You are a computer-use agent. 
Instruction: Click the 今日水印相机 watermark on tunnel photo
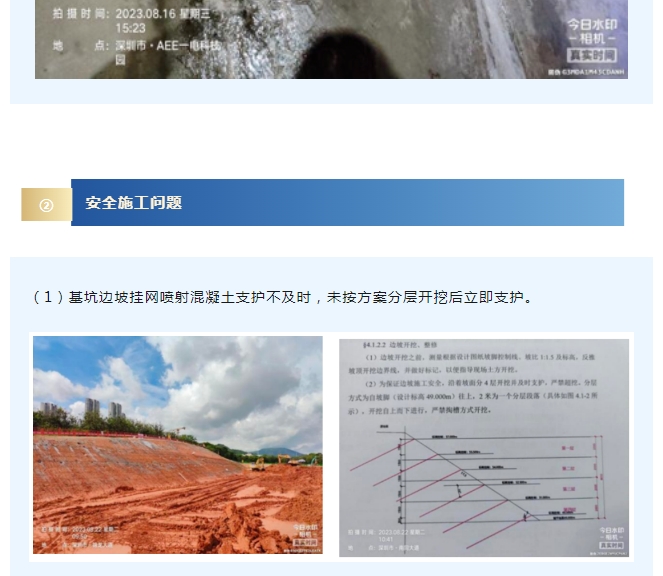(590, 30)
